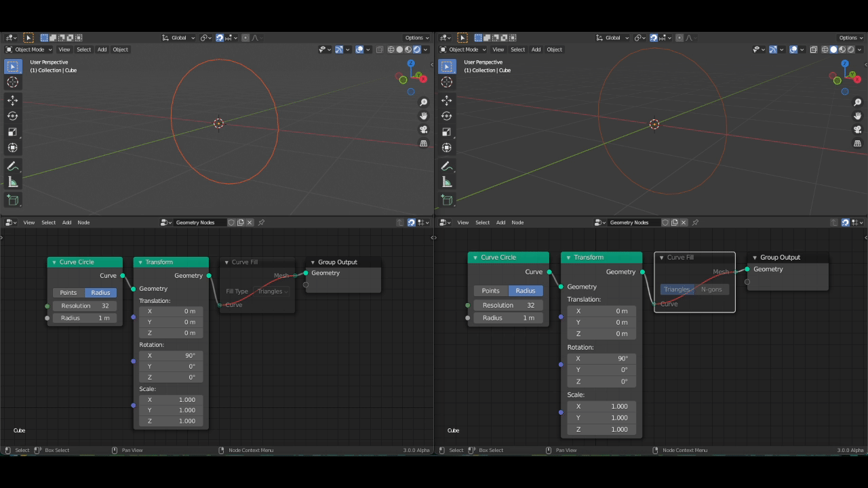Toggle fake user shield icon in left node editor
The height and width of the screenshot is (488, 868).
[x=231, y=222]
